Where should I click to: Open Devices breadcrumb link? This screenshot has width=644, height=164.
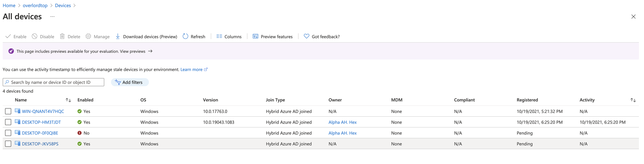(63, 5)
